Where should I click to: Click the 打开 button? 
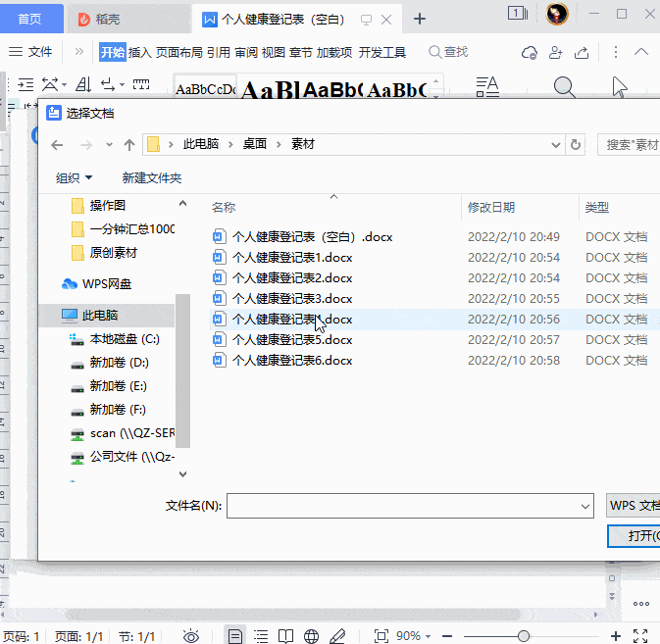click(634, 536)
